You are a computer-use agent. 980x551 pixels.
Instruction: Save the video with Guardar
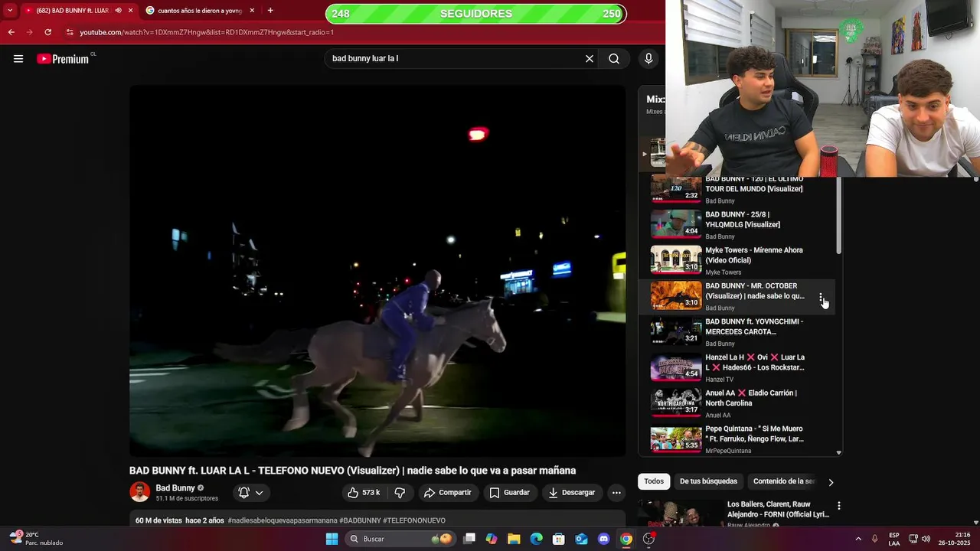pos(510,493)
